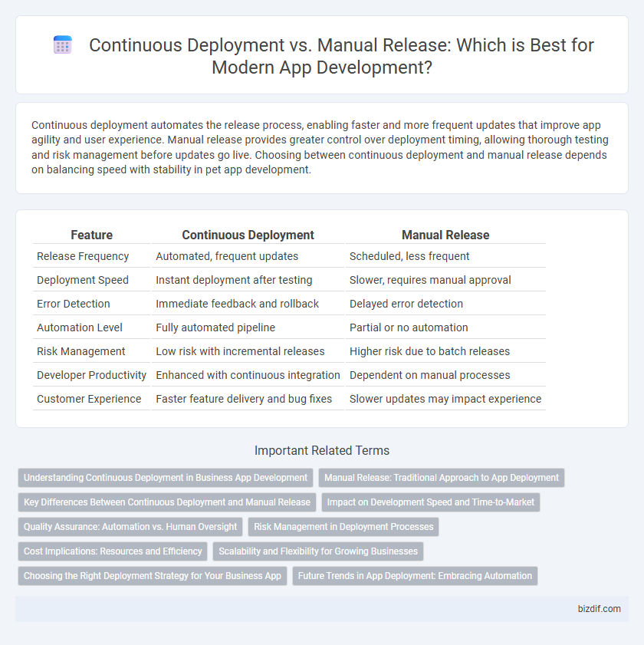This screenshot has width=644, height=645.
Task: Open Impact on Development Speed and Time-to-Market
Action: coord(431,502)
